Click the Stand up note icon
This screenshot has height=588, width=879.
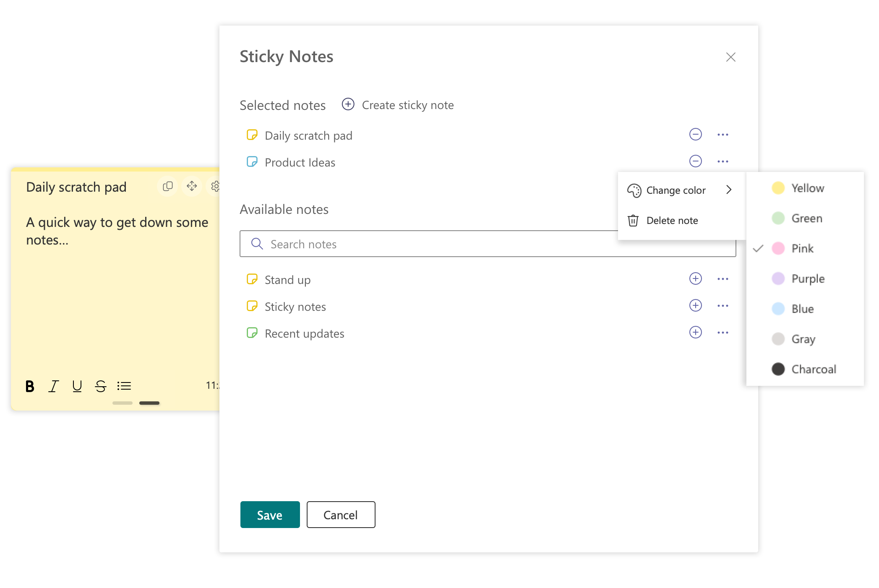(252, 279)
